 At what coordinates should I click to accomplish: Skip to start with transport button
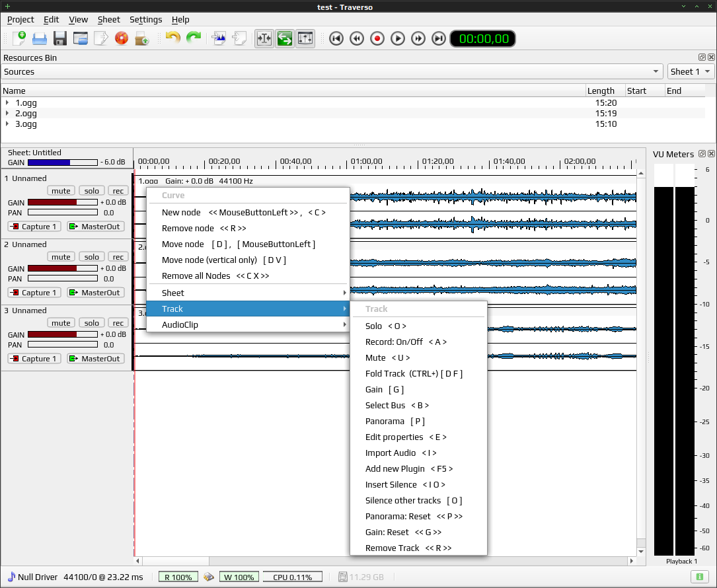pyautogui.click(x=336, y=38)
